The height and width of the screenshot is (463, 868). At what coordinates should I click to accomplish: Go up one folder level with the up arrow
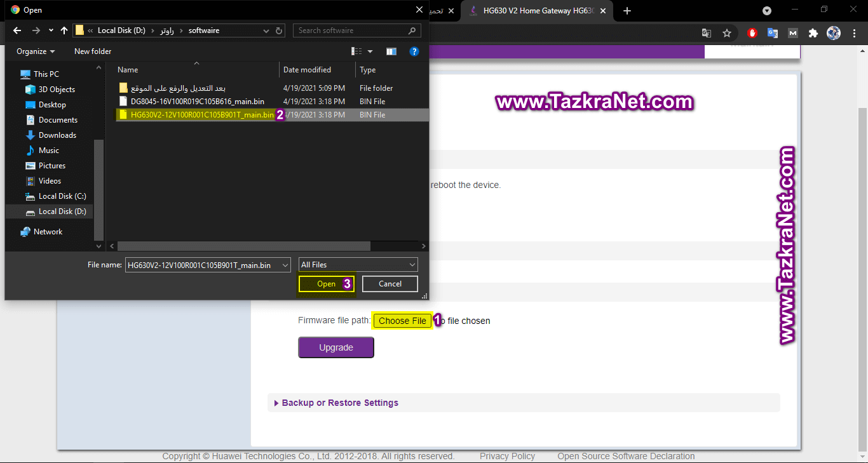[x=64, y=30]
